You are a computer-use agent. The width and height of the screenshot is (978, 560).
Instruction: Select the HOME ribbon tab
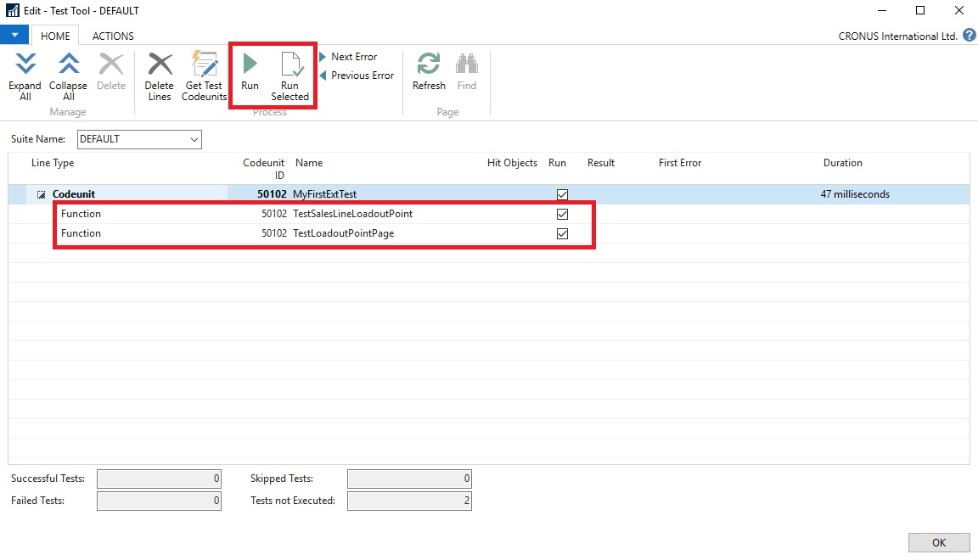[x=55, y=36]
